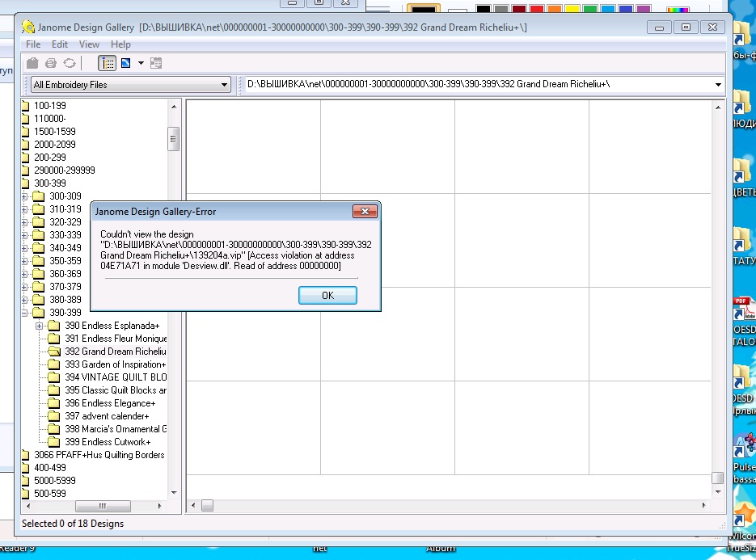Click the blue thumbnail view icon

[x=126, y=63]
